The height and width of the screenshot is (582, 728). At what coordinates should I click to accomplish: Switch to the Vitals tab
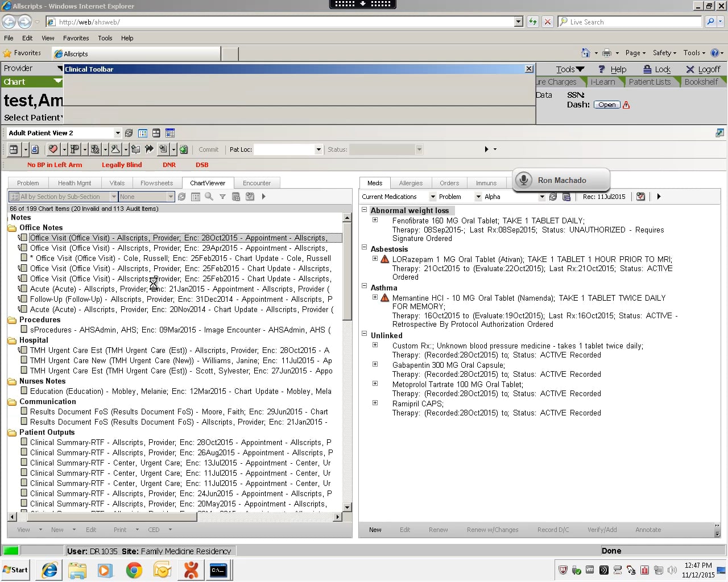[117, 183]
